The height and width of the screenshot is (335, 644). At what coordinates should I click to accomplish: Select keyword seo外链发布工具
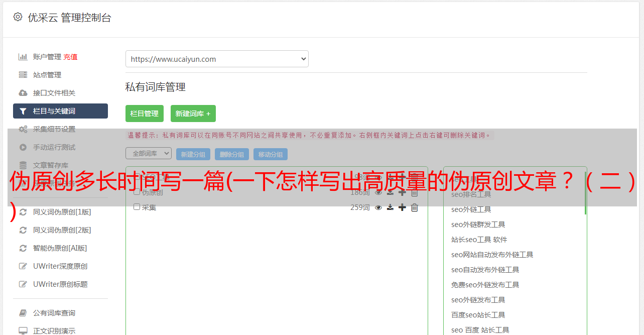(478, 300)
